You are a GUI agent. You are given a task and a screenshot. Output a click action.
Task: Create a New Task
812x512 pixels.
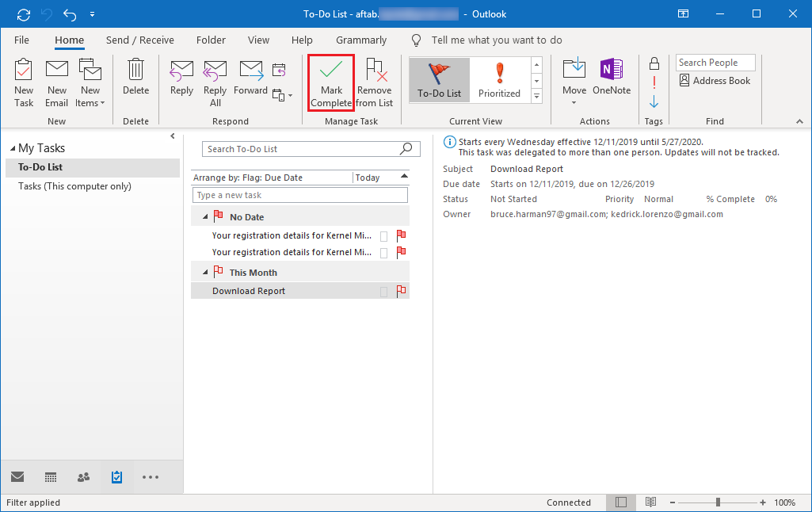coord(23,83)
